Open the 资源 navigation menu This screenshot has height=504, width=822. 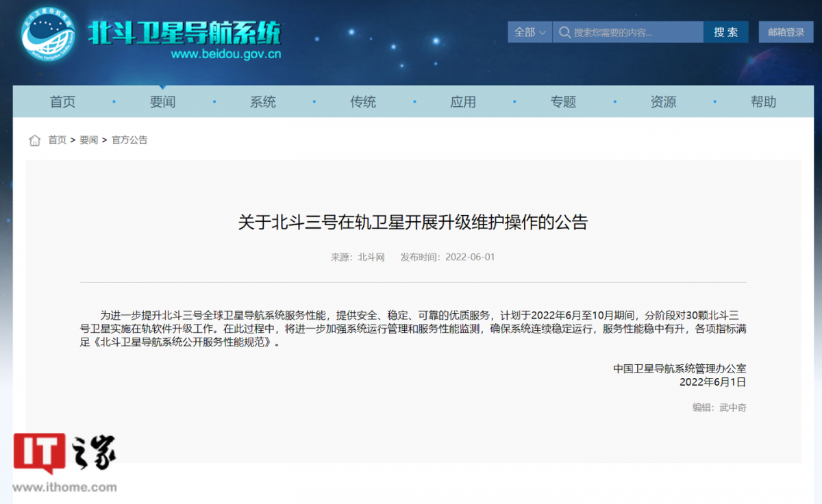tap(663, 102)
